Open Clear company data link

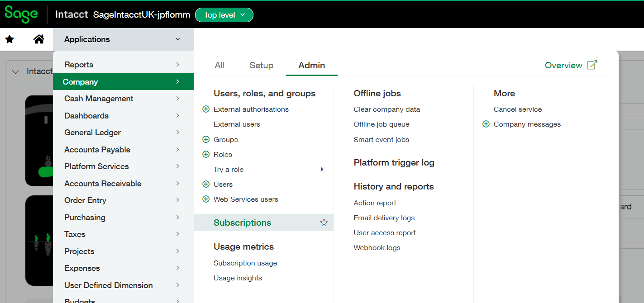[387, 109]
